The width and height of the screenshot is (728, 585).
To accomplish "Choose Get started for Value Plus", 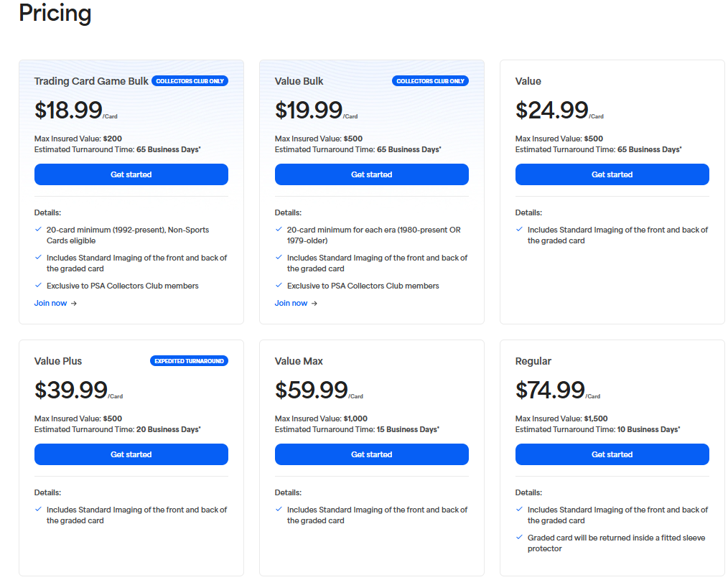I will (131, 454).
